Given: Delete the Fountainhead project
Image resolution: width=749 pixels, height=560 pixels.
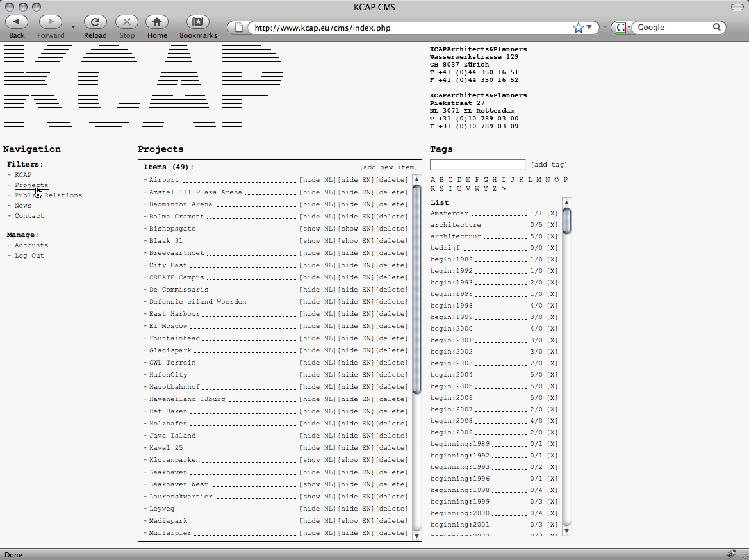Looking at the screenshot, I should click(392, 338).
